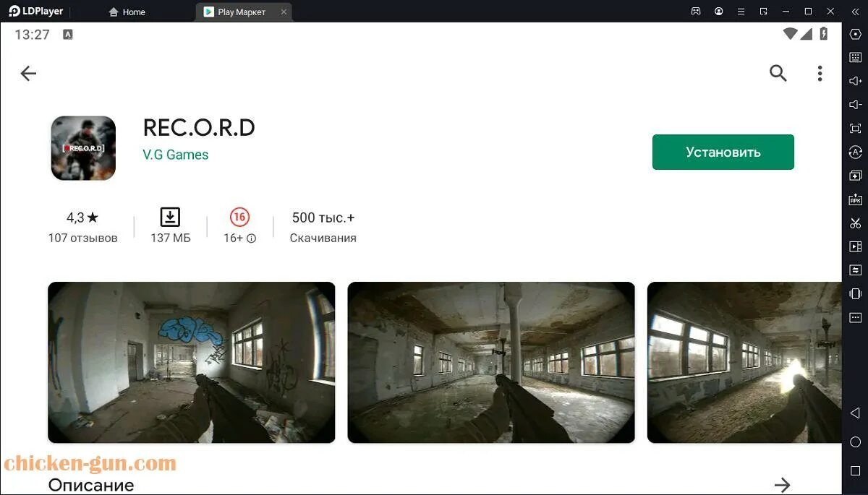The height and width of the screenshot is (495, 868).
Task: Install an APK file via sidebar
Action: pos(855,199)
